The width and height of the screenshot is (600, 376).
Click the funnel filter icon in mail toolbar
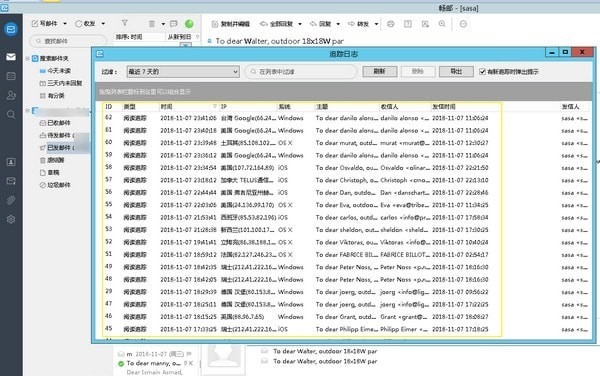[x=125, y=23]
